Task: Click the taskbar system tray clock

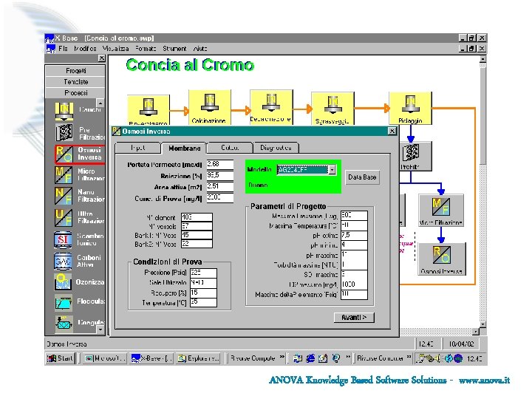Action: click(474, 358)
